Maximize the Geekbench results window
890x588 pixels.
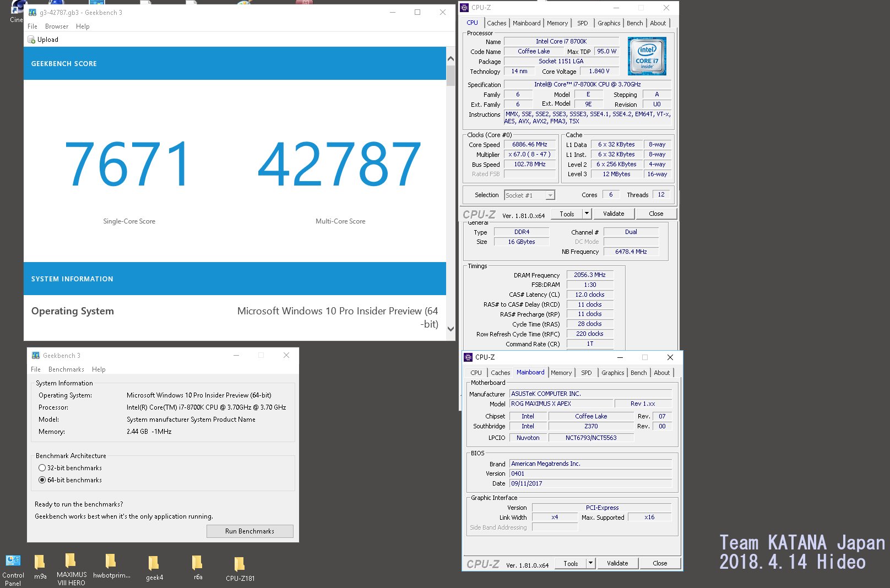click(x=417, y=12)
